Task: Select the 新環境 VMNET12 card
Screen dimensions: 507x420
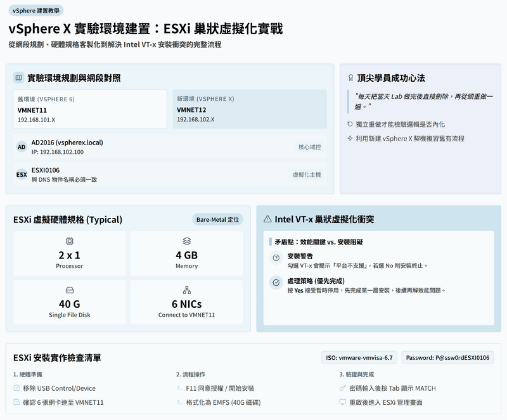Action: coord(249,109)
